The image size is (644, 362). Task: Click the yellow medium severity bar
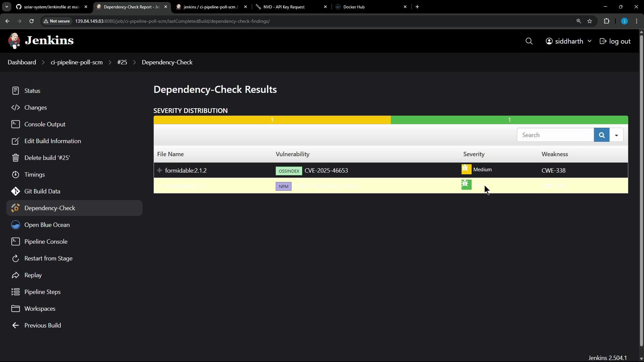tap(272, 120)
